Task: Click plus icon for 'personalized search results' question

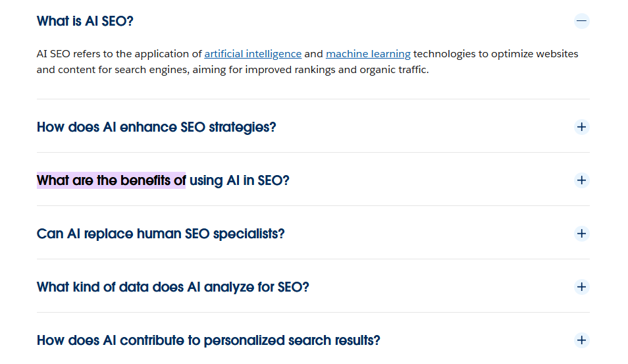Action: (x=581, y=340)
